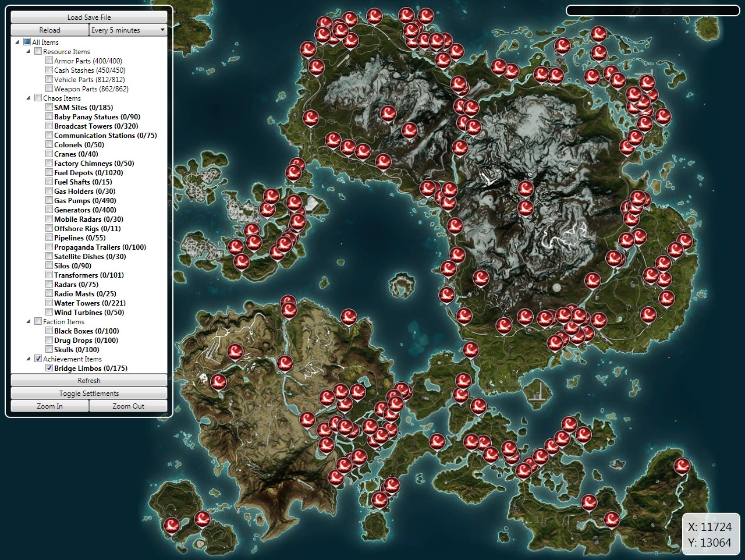
Task: Open the 'Every 5 minutes' reload interval dropdown
Action: [128, 30]
